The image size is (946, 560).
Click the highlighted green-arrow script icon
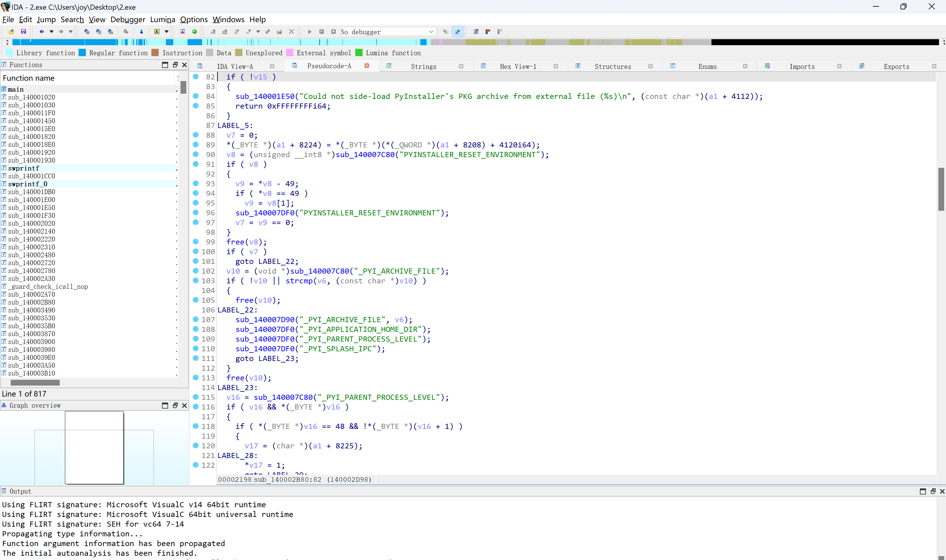457,32
